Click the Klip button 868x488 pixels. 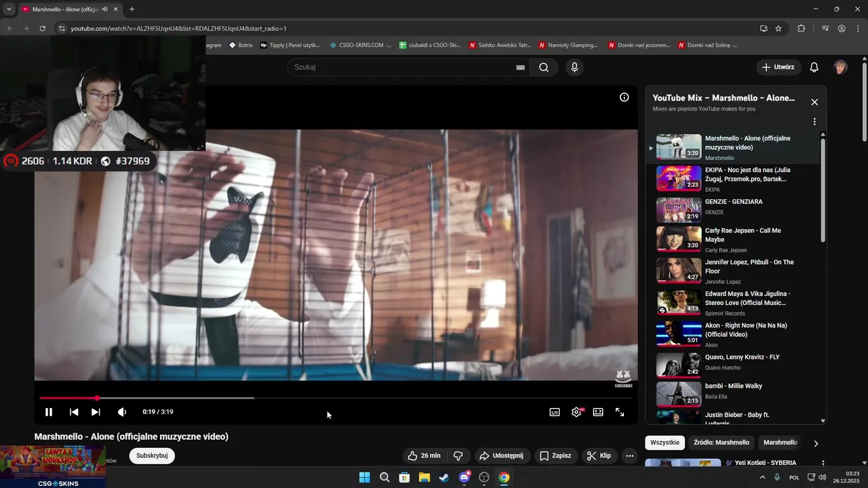click(x=599, y=455)
